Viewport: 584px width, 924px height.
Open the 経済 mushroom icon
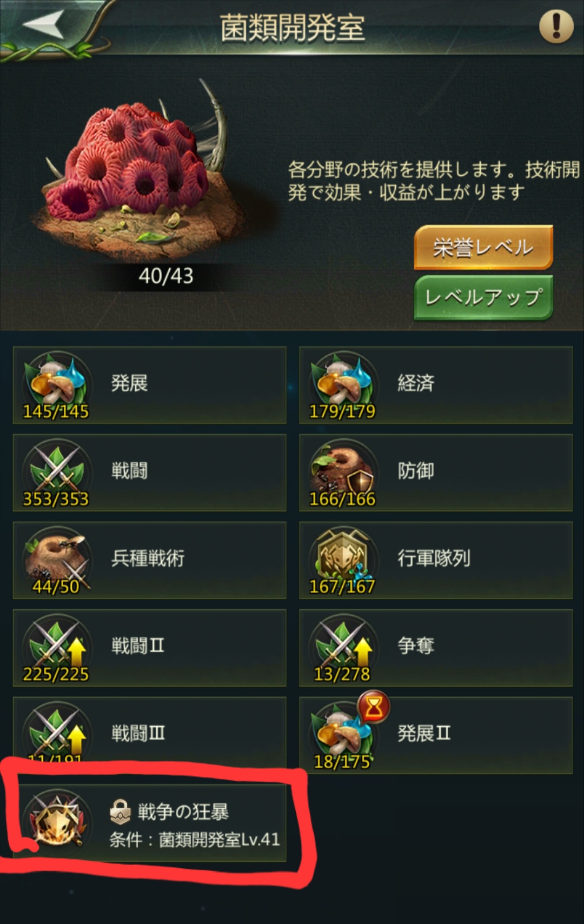click(342, 382)
